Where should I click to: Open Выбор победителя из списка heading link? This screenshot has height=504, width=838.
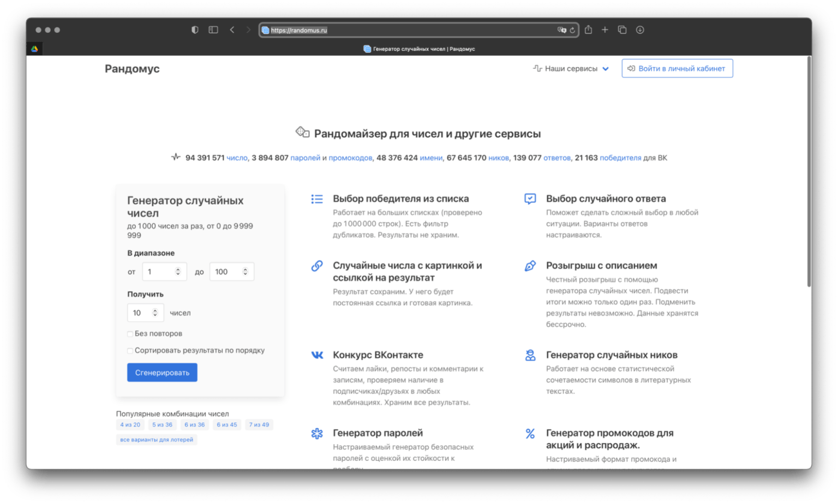point(401,199)
